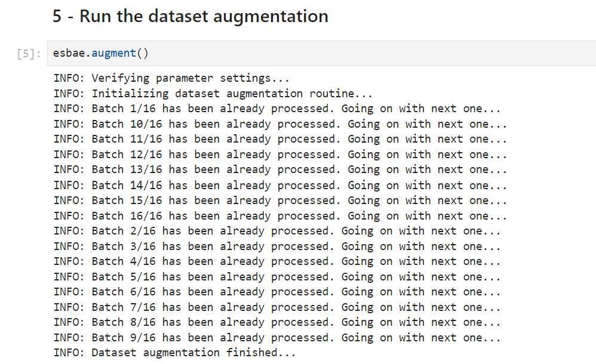Click the "Dataset augmentation finished..." line

point(174,353)
